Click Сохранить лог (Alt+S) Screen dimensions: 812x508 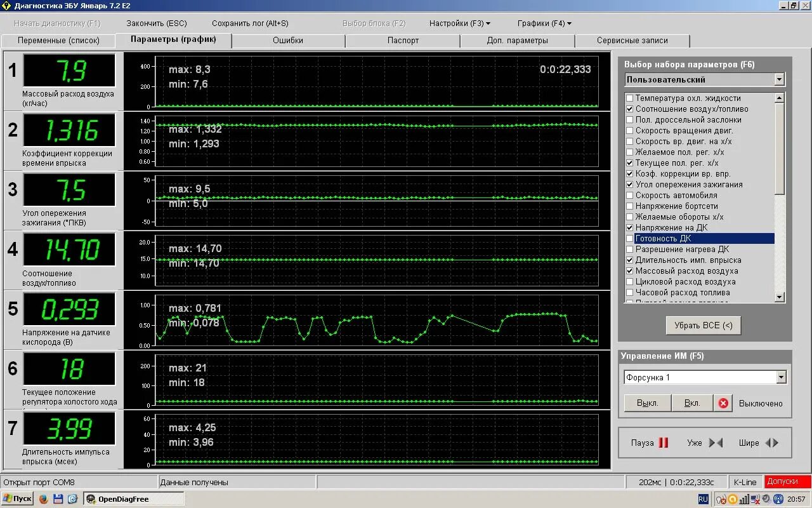[x=250, y=23]
